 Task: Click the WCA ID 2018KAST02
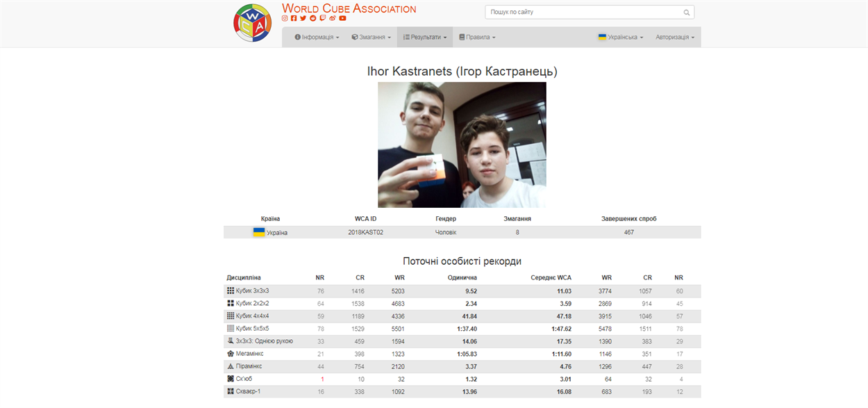click(365, 232)
